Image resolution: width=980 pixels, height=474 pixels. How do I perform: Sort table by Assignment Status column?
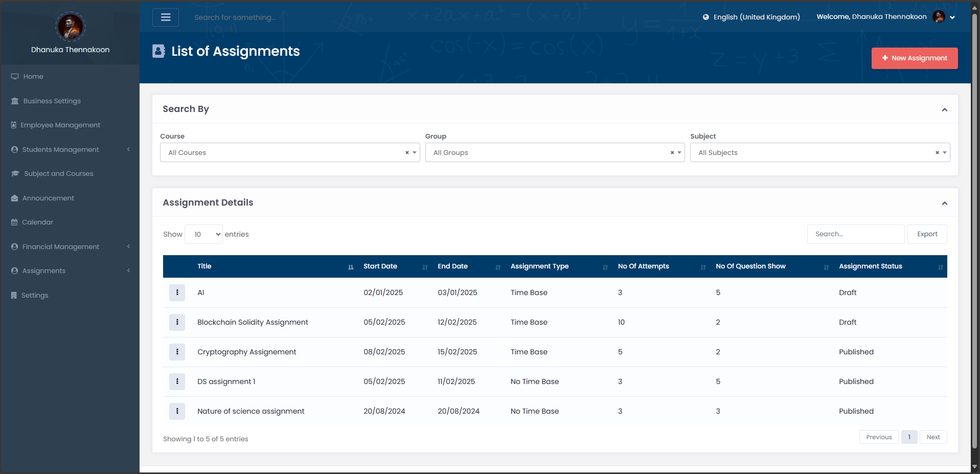point(890,266)
